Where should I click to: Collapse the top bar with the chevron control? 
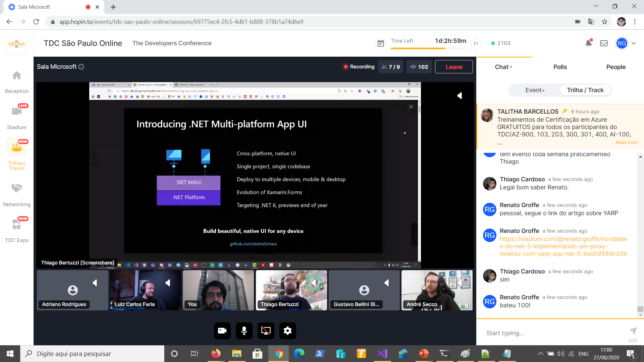[476, 43]
